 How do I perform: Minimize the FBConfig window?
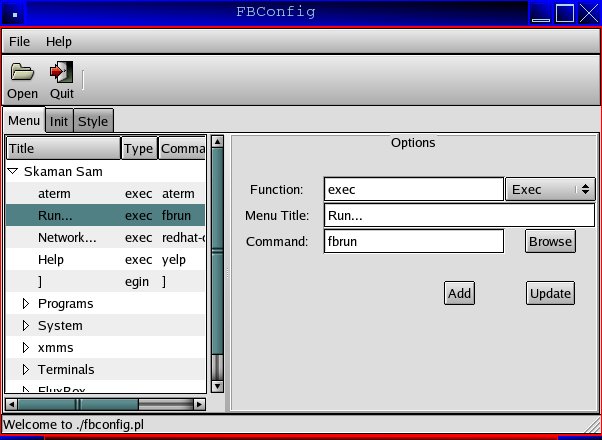click(x=541, y=13)
